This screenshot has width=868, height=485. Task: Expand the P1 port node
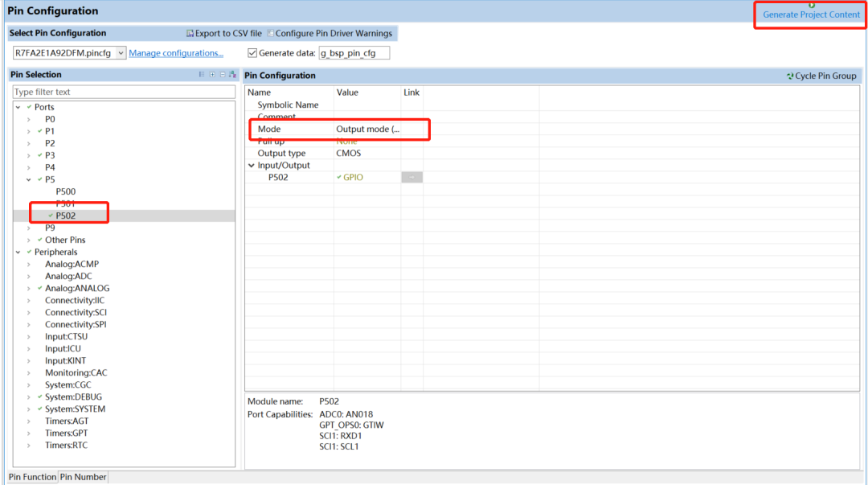[x=29, y=131]
